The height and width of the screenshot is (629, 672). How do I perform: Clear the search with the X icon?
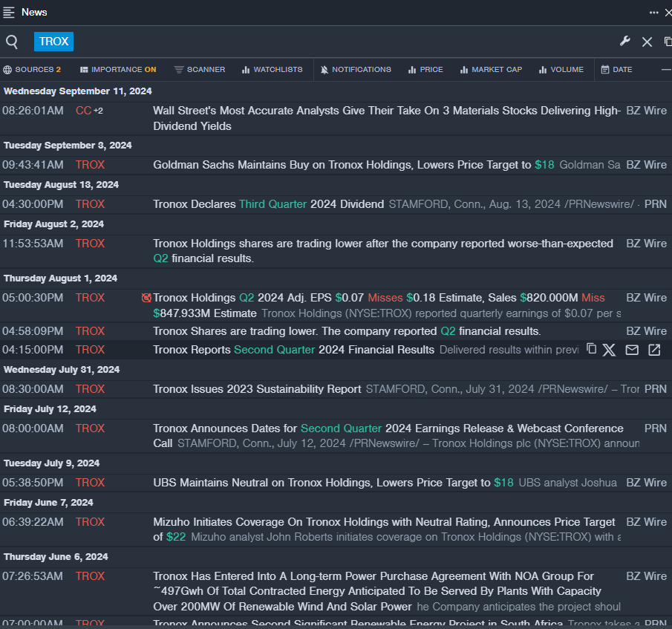pos(647,42)
